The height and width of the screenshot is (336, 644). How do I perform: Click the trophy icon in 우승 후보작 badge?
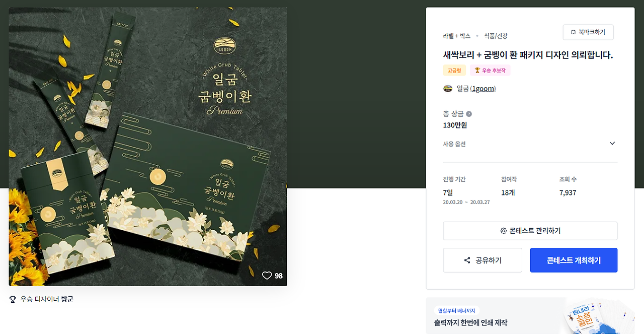477,71
